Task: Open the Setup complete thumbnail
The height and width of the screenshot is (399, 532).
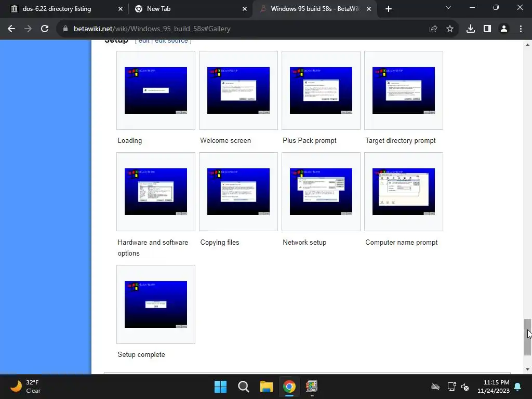Action: [x=156, y=304]
